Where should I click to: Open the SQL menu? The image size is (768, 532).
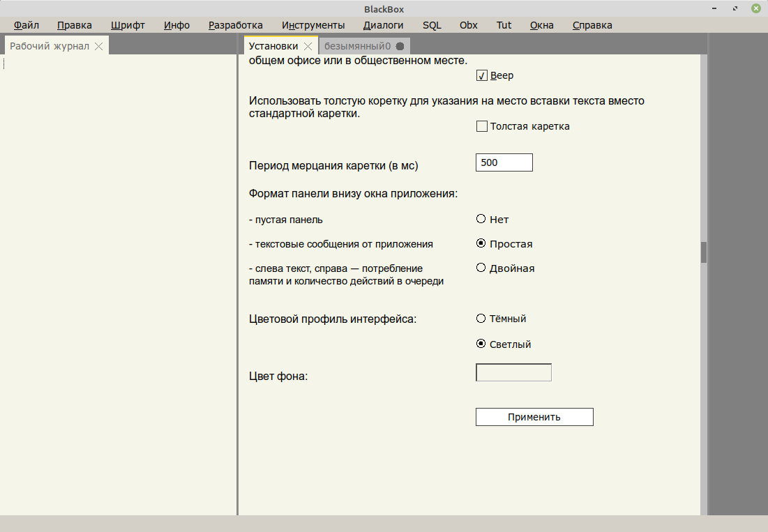[432, 25]
